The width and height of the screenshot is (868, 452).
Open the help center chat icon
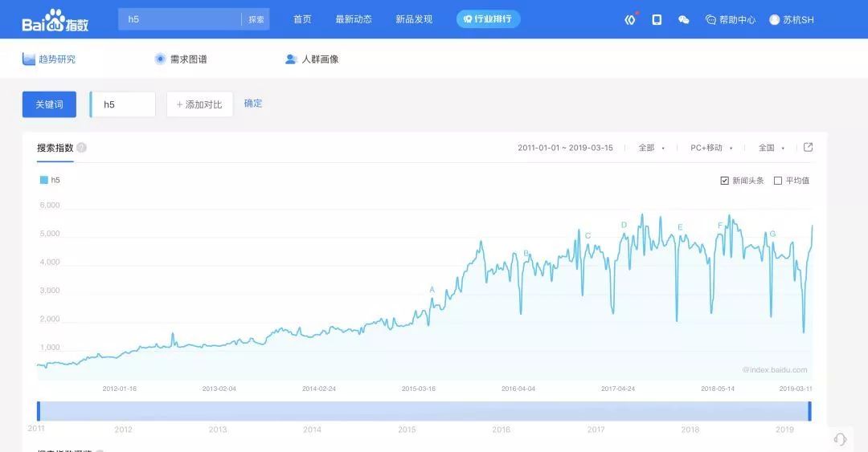click(710, 20)
